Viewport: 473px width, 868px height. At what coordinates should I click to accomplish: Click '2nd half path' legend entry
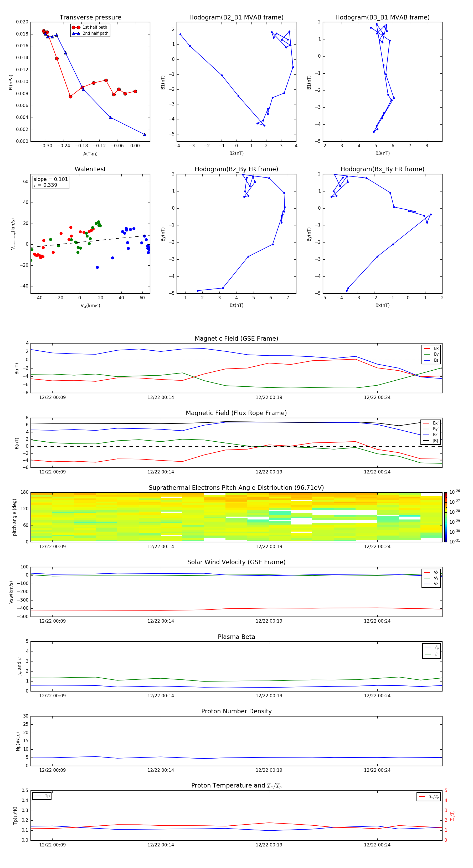point(90,33)
